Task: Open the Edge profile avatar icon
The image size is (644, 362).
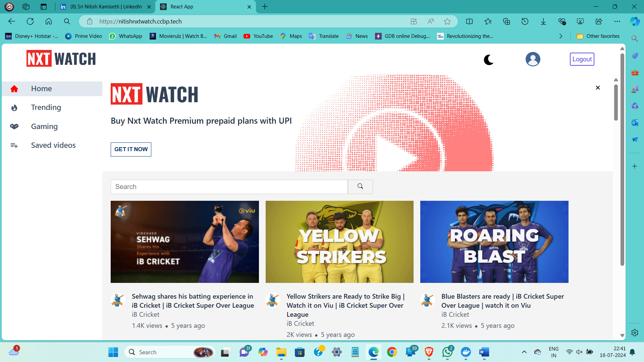Action: 9,6
